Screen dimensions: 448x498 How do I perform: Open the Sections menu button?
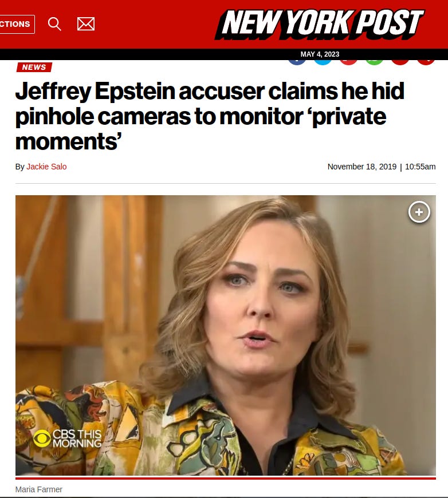point(16,24)
